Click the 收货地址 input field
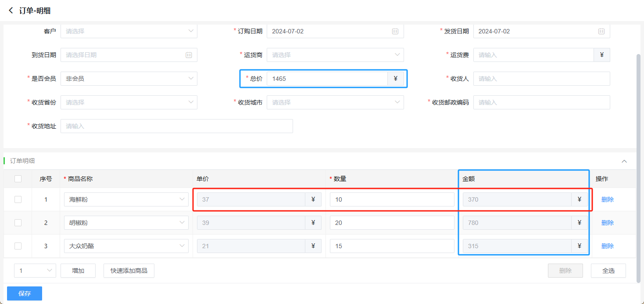The height and width of the screenshot is (304, 644). [x=176, y=126]
